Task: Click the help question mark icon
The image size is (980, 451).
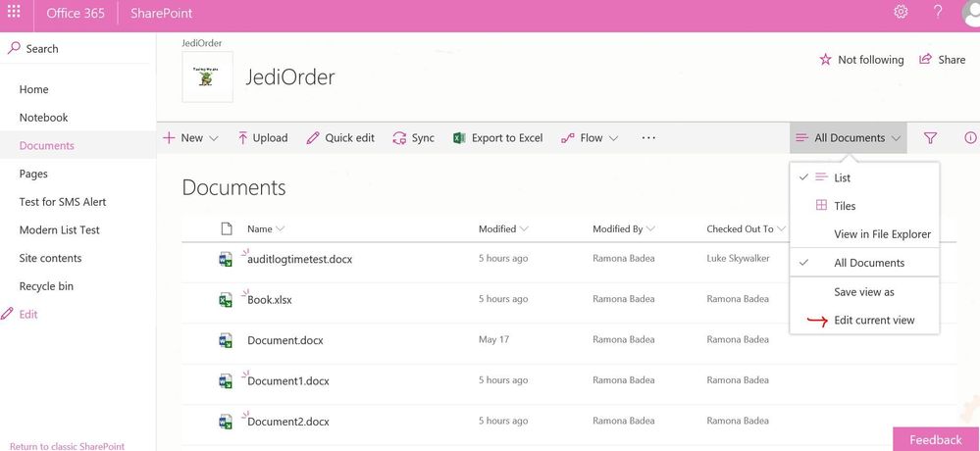Action: (938, 12)
